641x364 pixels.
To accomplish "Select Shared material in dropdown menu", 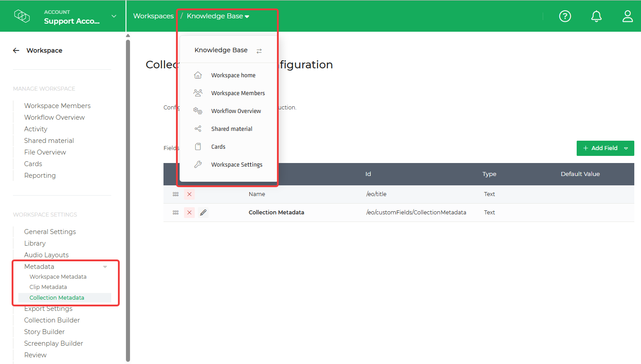I will tap(232, 129).
